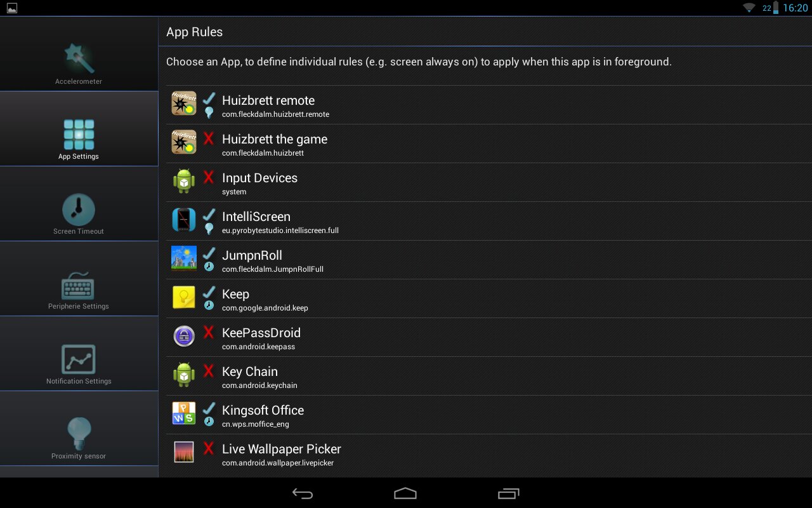Tap the Live Wallpaper Picker thumbnail icon

point(184,451)
